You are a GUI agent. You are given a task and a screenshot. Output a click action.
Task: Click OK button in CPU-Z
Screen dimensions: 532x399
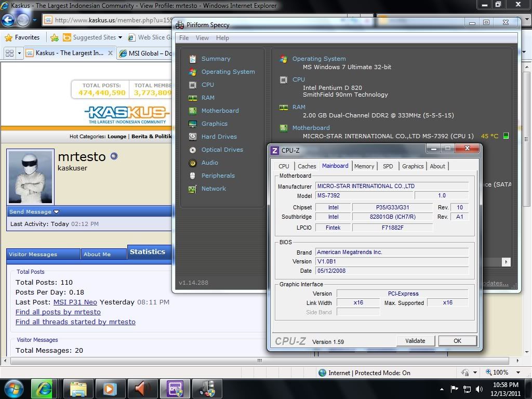point(457,341)
